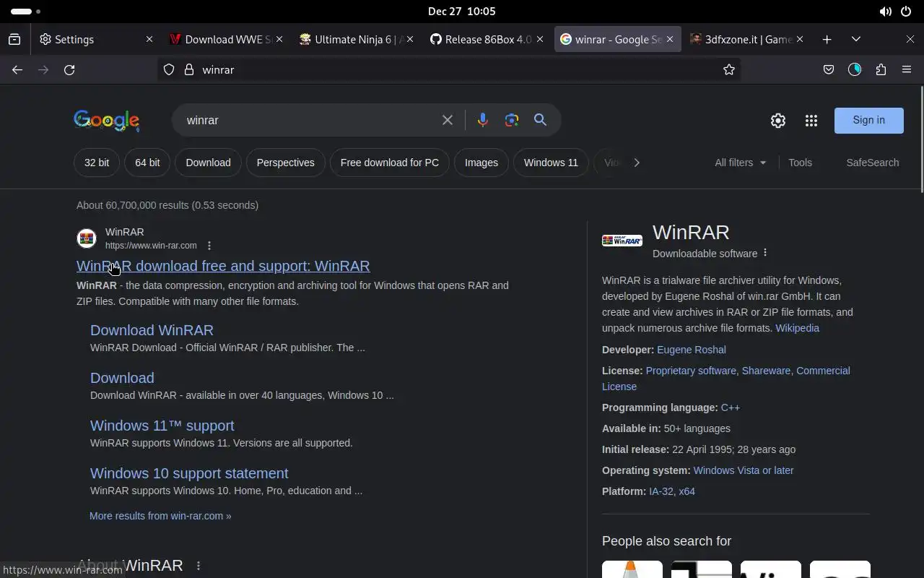Select the Download filter chip

click(208, 163)
